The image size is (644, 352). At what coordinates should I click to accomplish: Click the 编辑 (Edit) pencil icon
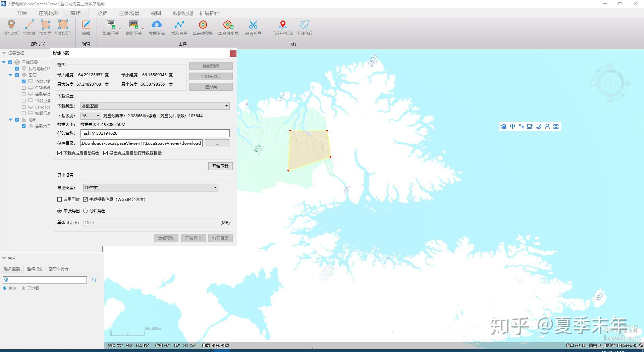(86, 25)
